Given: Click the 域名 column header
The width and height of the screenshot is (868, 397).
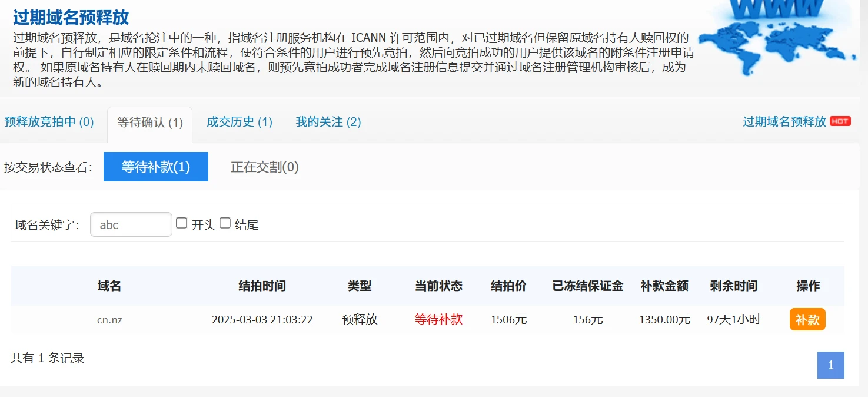Looking at the screenshot, I should pos(109,286).
